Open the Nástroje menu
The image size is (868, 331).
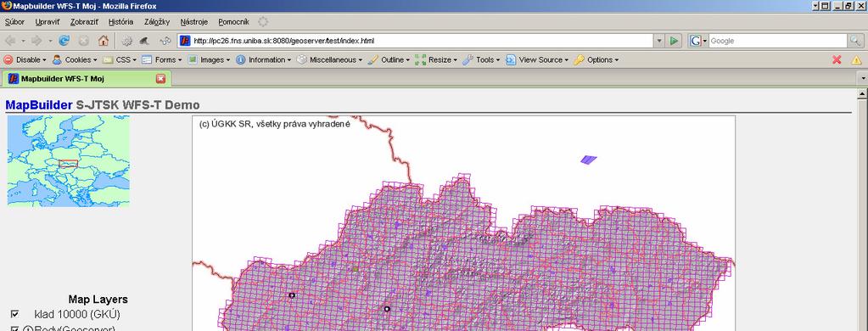193,22
